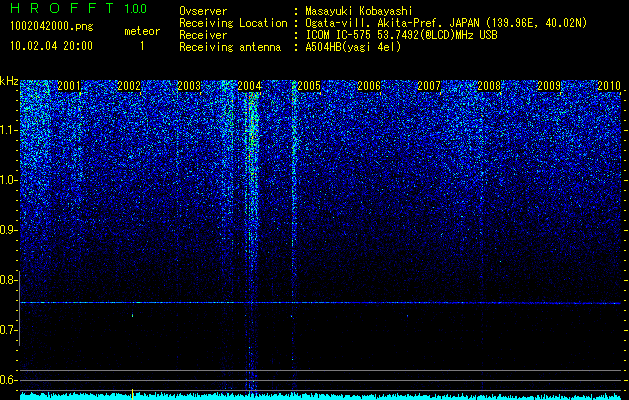
Task: Click the horizontal carrier line near 0.75 kHz
Action: point(320,303)
